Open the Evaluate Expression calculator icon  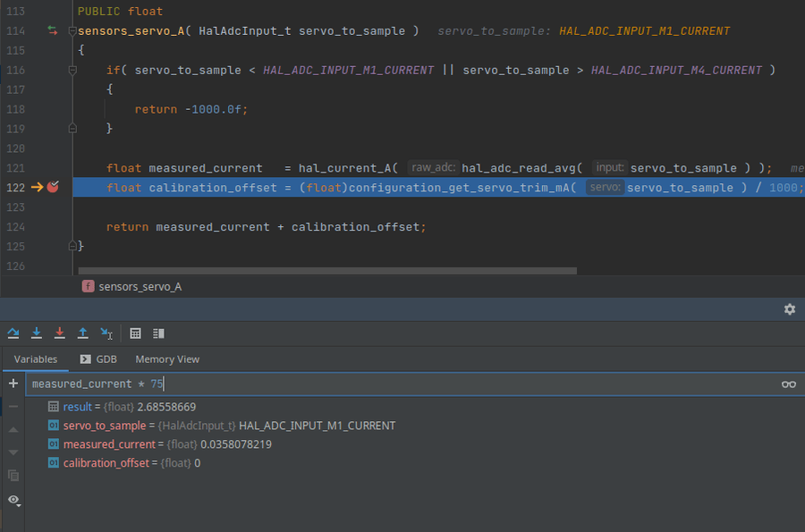136,334
